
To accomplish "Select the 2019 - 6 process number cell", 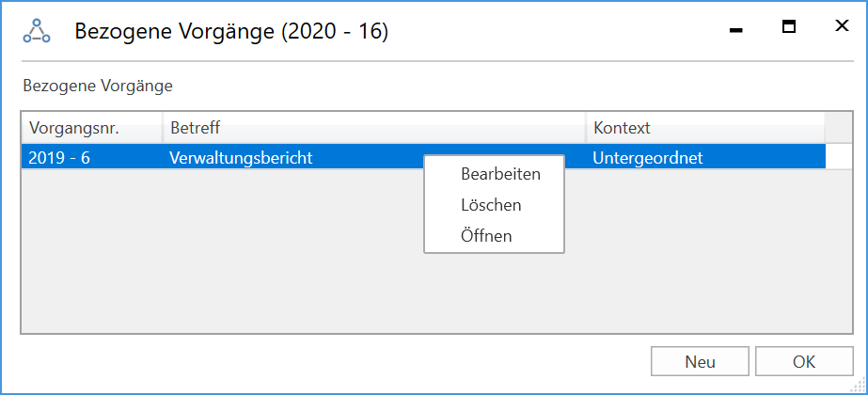I will 59,158.
